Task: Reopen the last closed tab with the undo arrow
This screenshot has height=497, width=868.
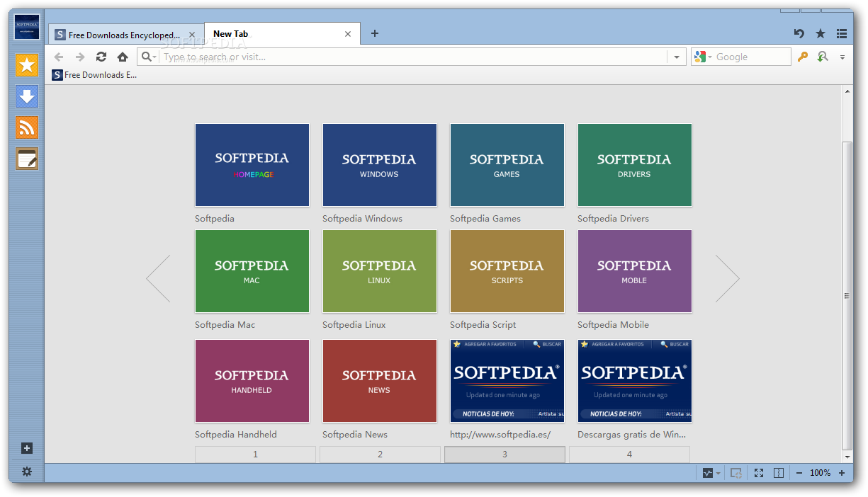Action: [x=799, y=33]
